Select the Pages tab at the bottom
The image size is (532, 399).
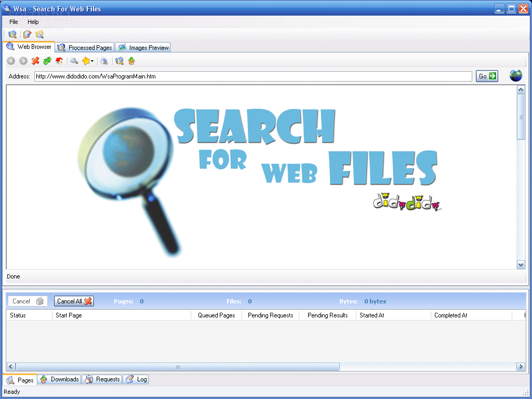pos(20,380)
